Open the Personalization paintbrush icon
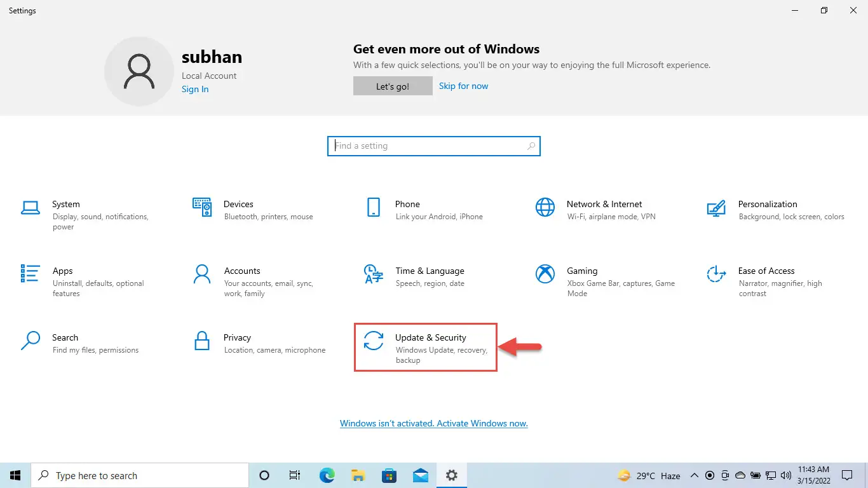This screenshot has height=488, width=868. [717, 207]
